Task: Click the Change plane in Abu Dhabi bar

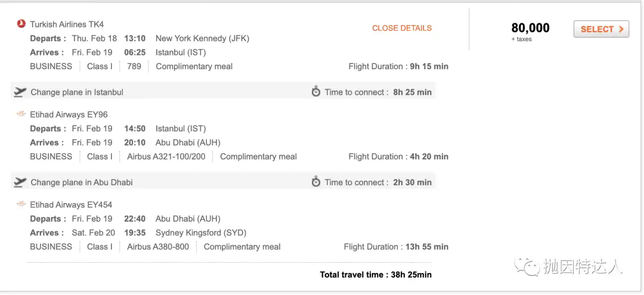Action: pos(223,182)
